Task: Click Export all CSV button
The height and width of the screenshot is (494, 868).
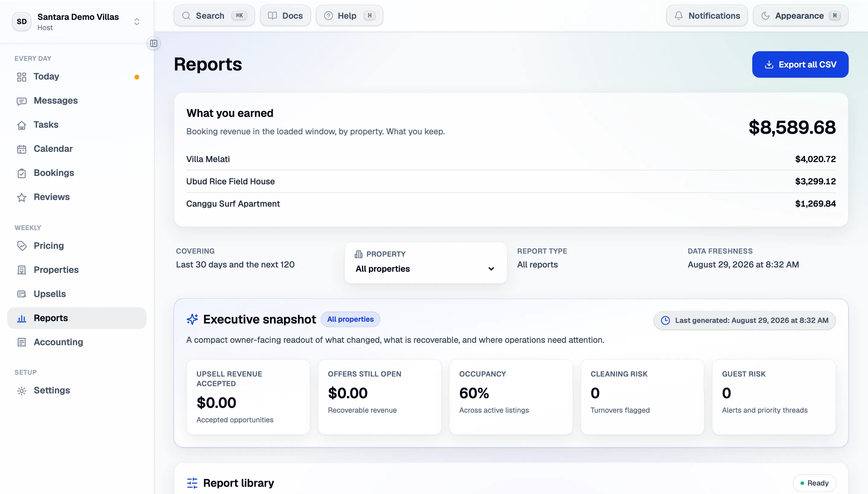Action: 800,64
